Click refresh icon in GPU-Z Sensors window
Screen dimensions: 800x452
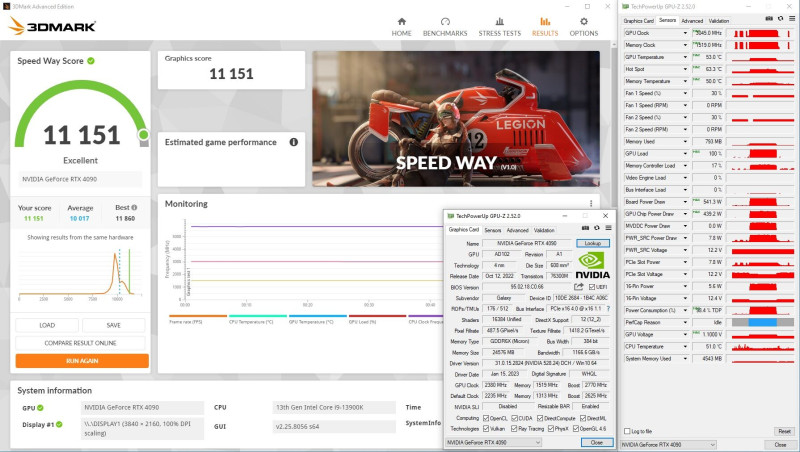[x=781, y=18]
